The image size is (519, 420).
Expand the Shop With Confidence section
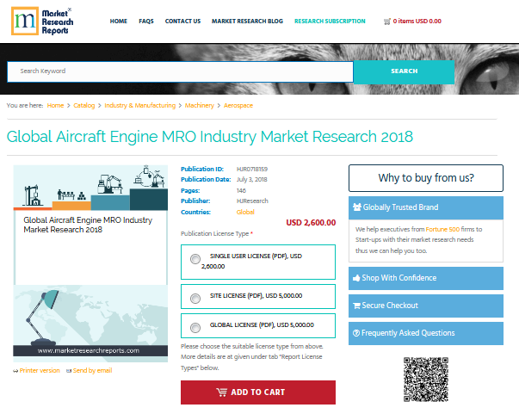426,278
